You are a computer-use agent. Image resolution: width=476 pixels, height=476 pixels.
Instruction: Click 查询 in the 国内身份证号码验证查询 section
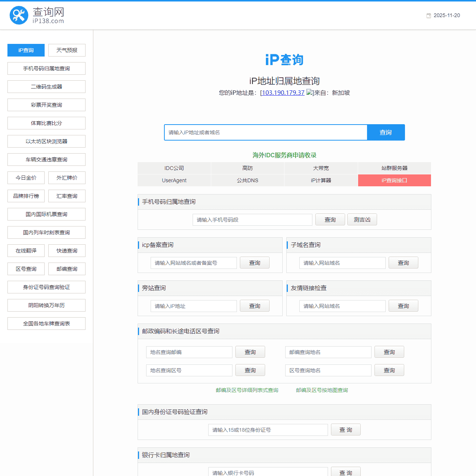pos(345,430)
